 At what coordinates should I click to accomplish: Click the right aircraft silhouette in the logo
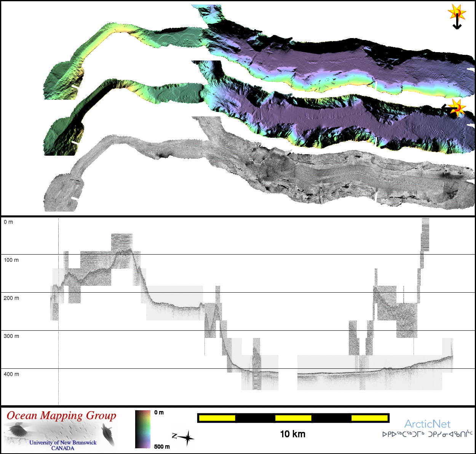[x=108, y=435]
